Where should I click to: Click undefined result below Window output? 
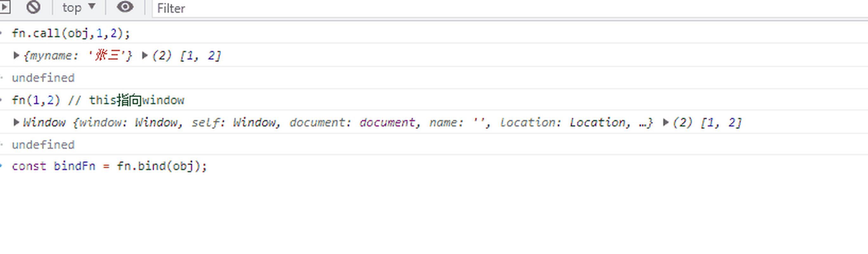click(43, 145)
